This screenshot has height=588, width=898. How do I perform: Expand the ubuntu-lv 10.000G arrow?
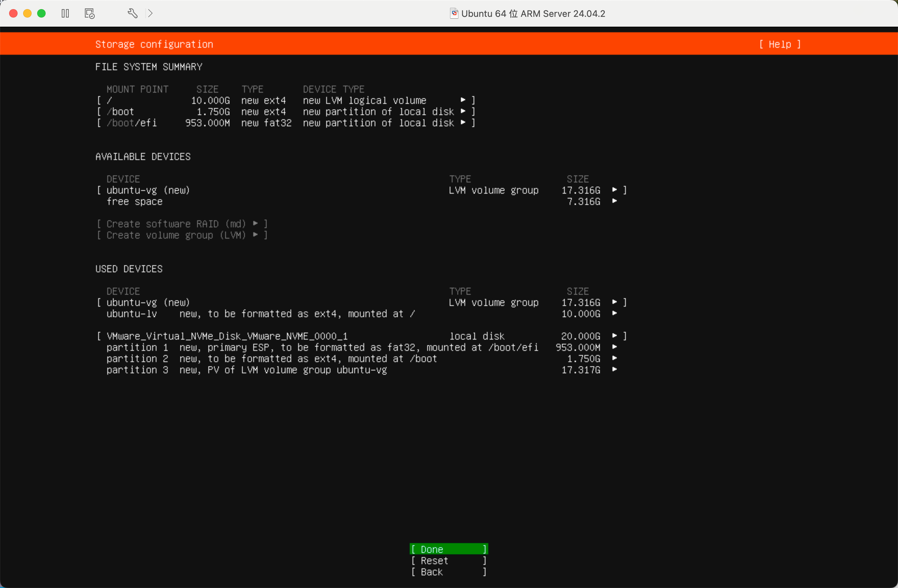[x=615, y=314]
